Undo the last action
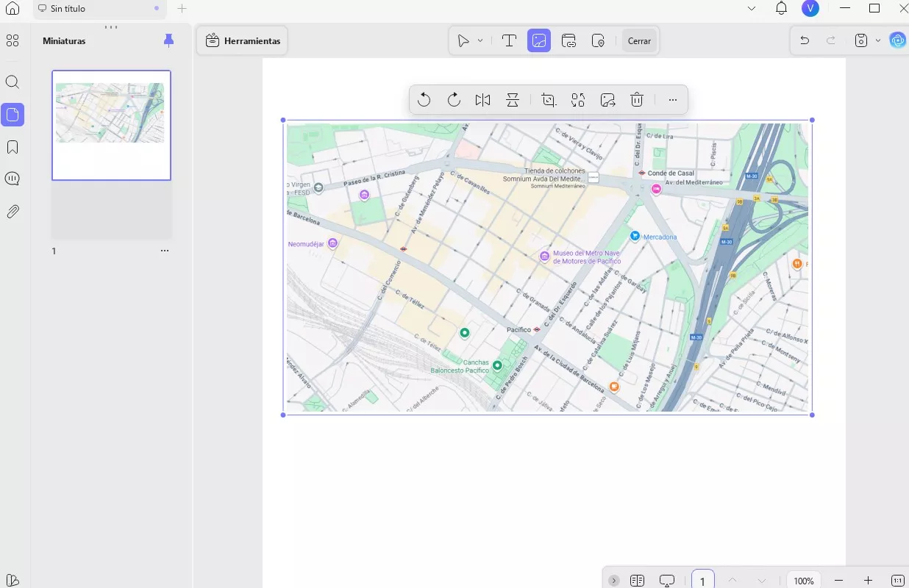This screenshot has width=909, height=588. (x=805, y=41)
